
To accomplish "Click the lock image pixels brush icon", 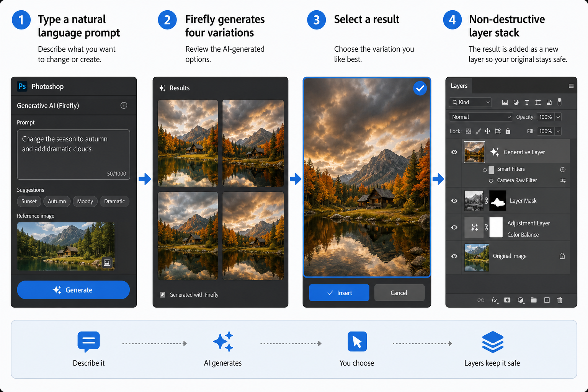I will (x=478, y=131).
